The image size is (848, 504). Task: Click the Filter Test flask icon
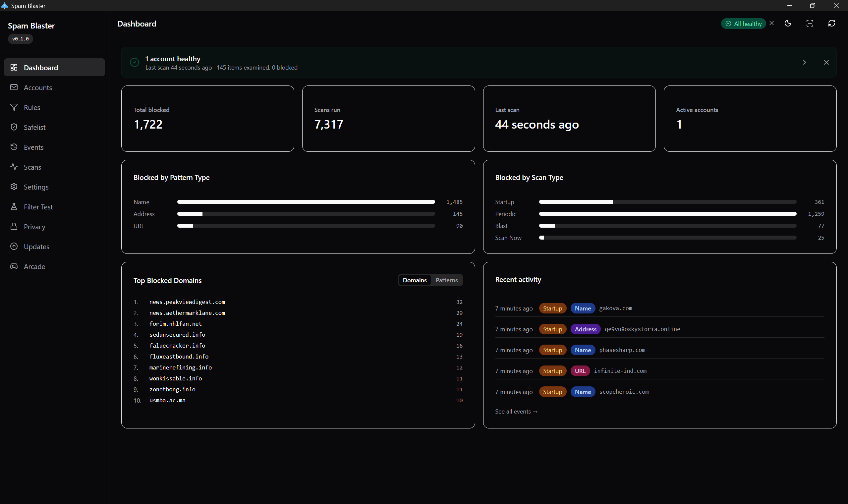(x=14, y=206)
